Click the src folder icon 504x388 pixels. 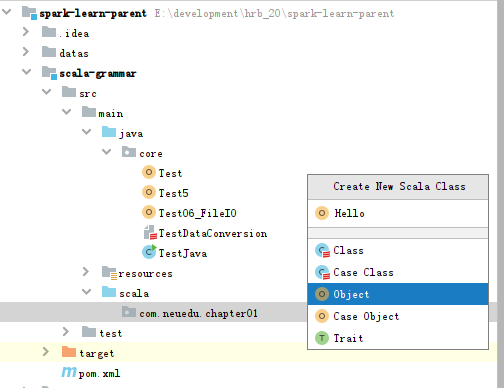tap(69, 92)
